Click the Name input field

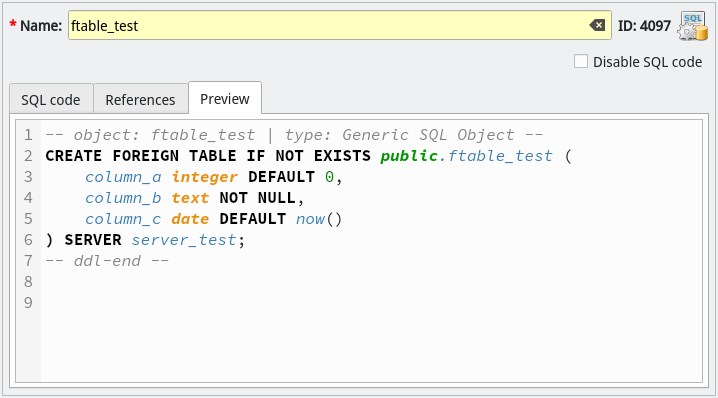pos(340,25)
